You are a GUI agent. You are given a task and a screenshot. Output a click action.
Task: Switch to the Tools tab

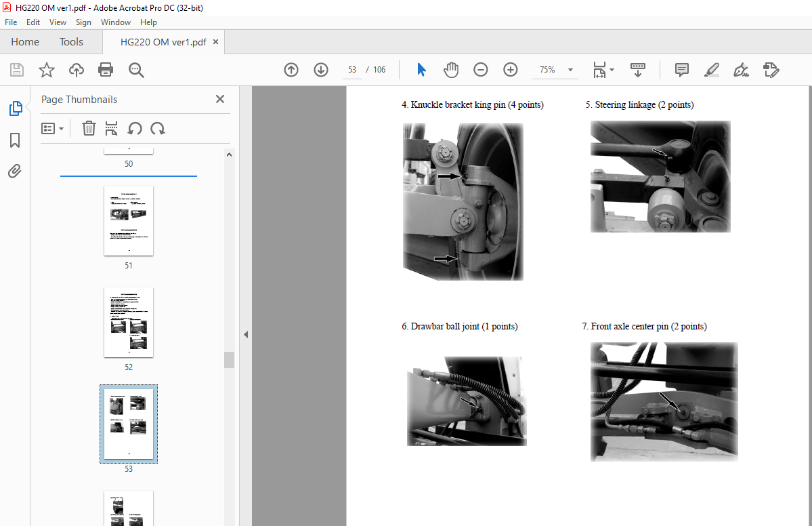coord(71,42)
